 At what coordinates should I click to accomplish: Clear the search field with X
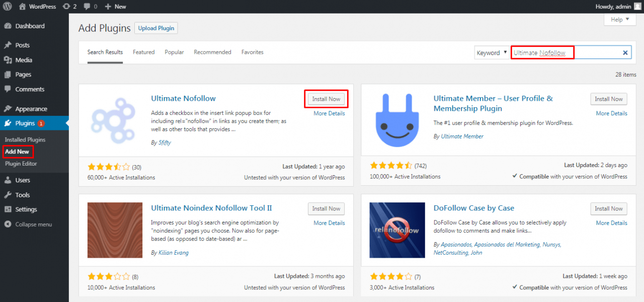click(625, 53)
